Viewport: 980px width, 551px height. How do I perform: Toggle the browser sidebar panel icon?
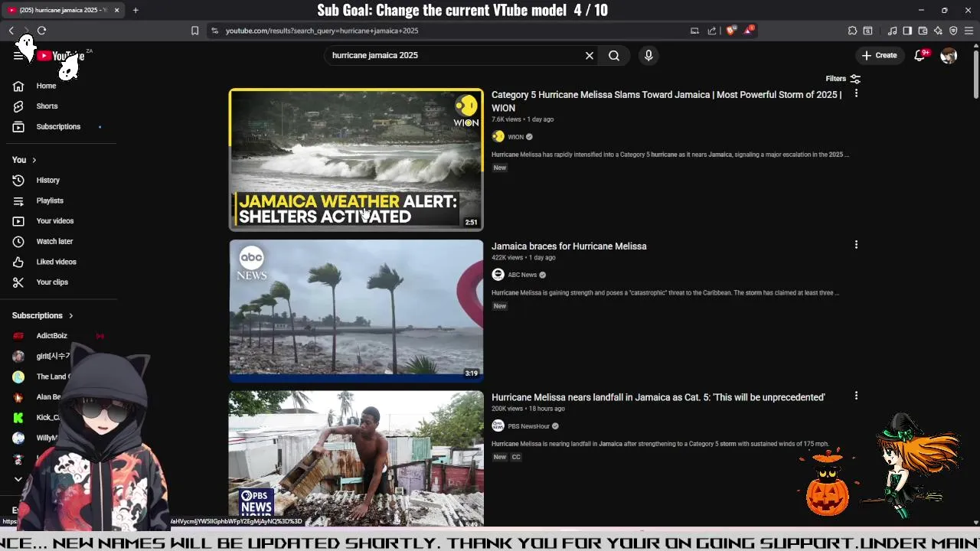(907, 31)
